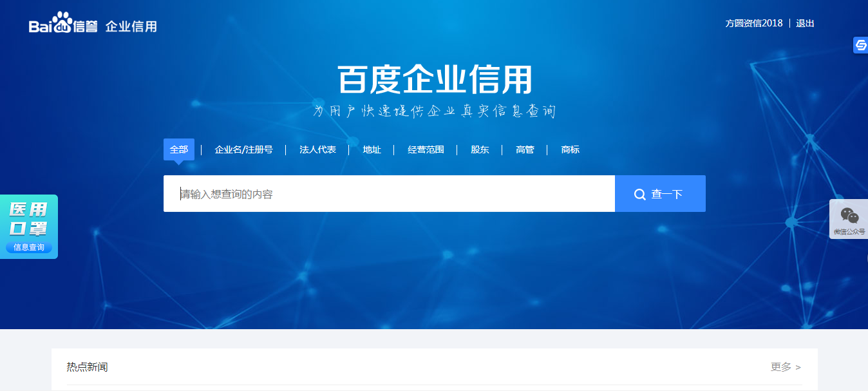The width and height of the screenshot is (868, 391).
Task: Switch to the 经营范围 tab
Action: click(x=426, y=149)
